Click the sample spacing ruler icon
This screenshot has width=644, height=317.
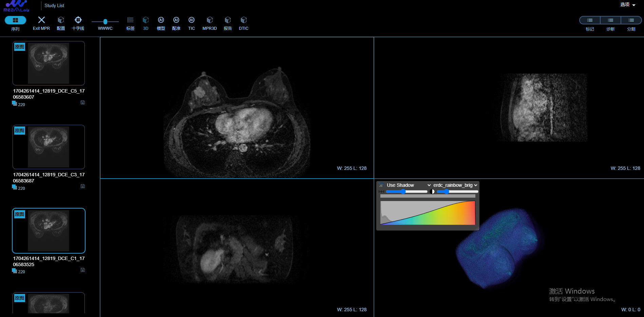tap(381, 192)
